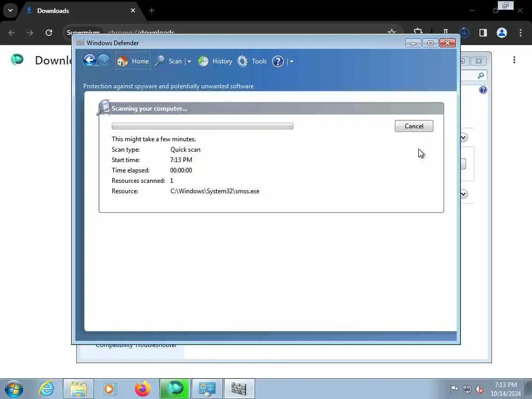Toggle the browser side panel icon
Screen dimensions: 532x399
coord(483,33)
